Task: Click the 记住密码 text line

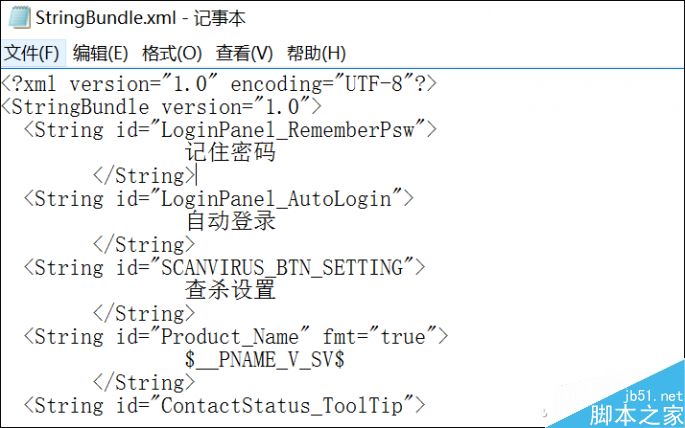Action: click(x=231, y=153)
